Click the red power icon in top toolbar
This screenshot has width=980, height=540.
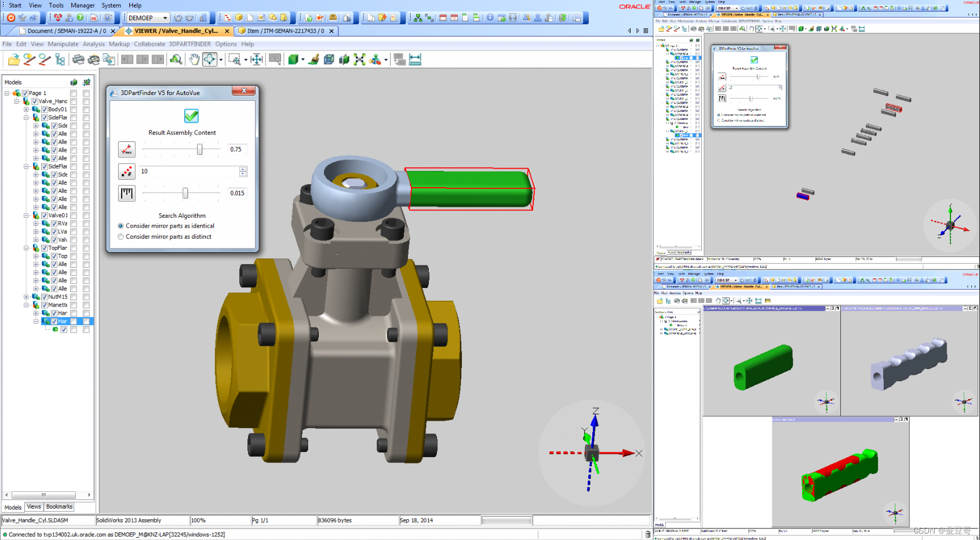point(11,18)
